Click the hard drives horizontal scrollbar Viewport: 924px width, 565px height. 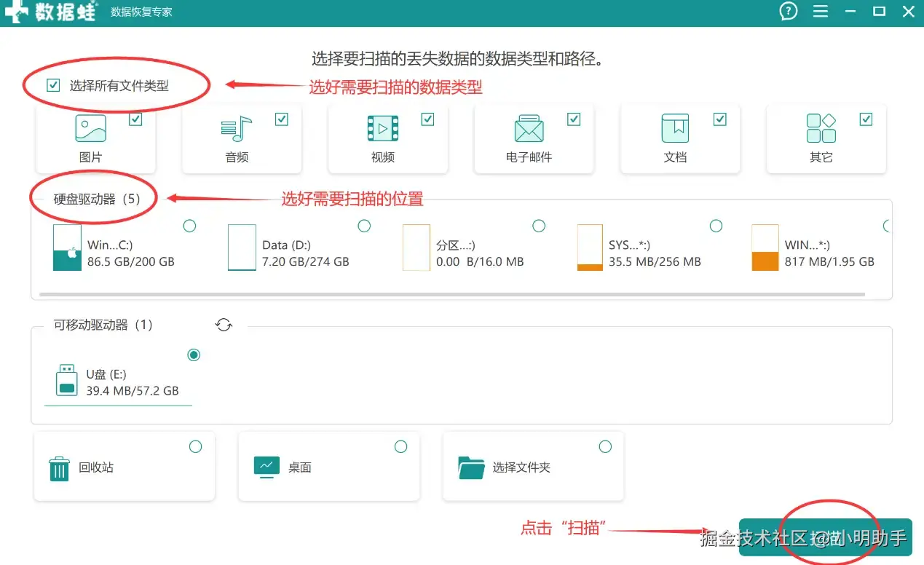click(452, 294)
